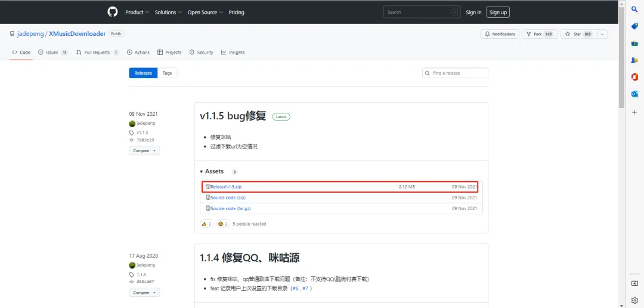Switch to the Code tab

pyautogui.click(x=21, y=53)
